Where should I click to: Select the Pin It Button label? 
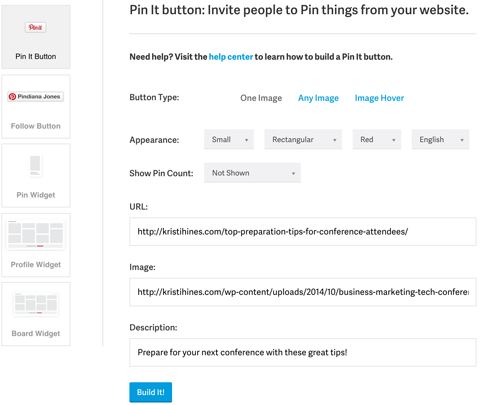36,56
